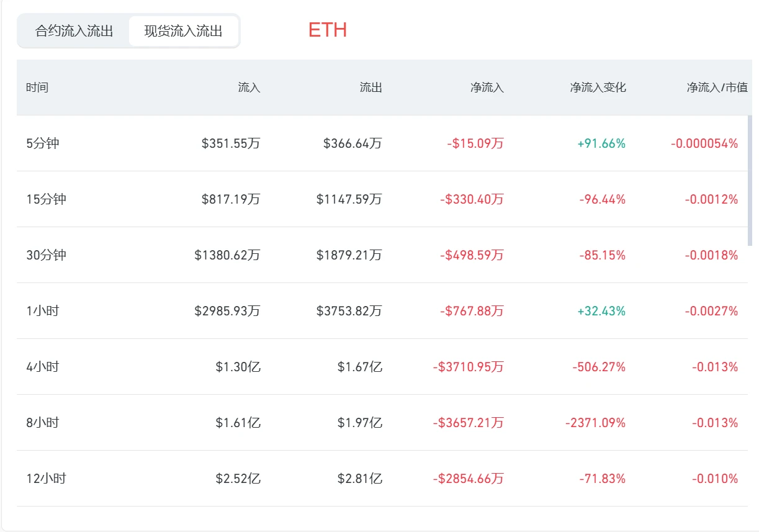This screenshot has height=532, width=759.
Task: Click the 时间 column header
Action: (37, 88)
